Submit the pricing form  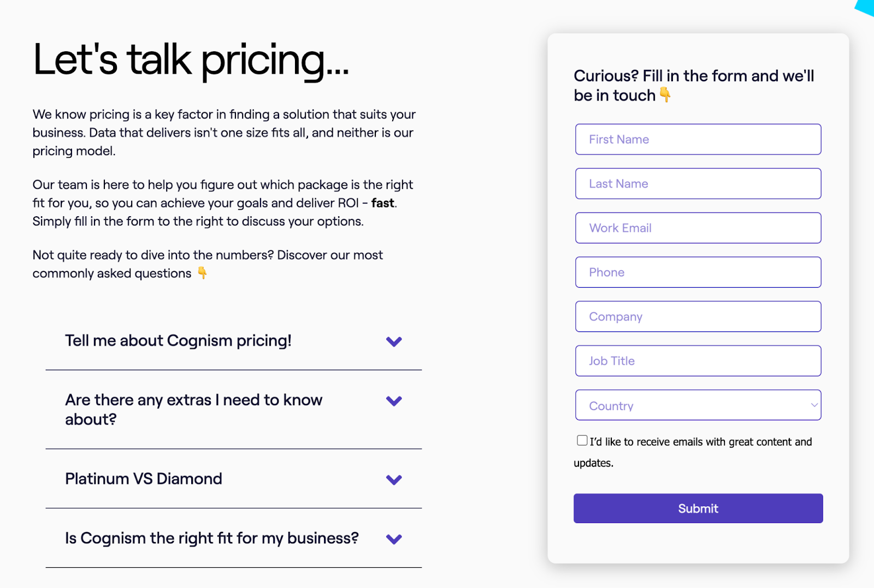coord(698,508)
